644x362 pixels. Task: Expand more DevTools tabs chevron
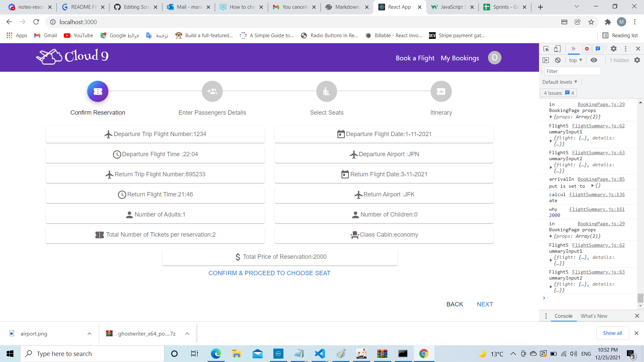coord(573,49)
